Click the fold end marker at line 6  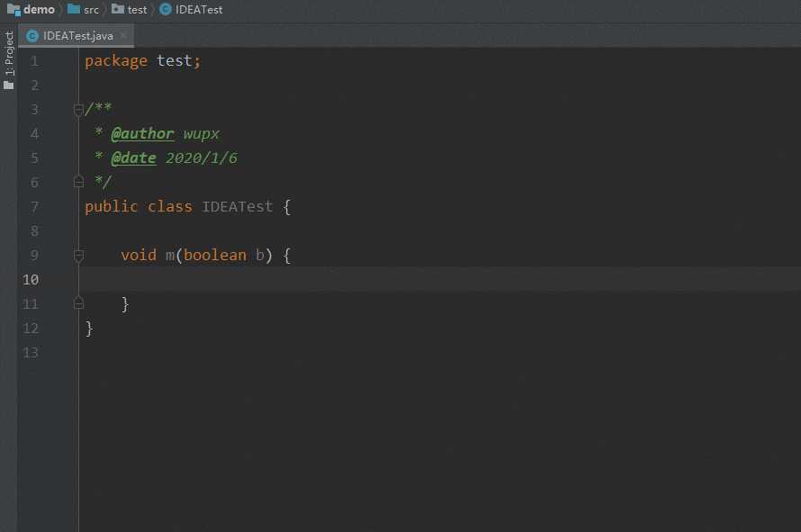tap(78, 182)
